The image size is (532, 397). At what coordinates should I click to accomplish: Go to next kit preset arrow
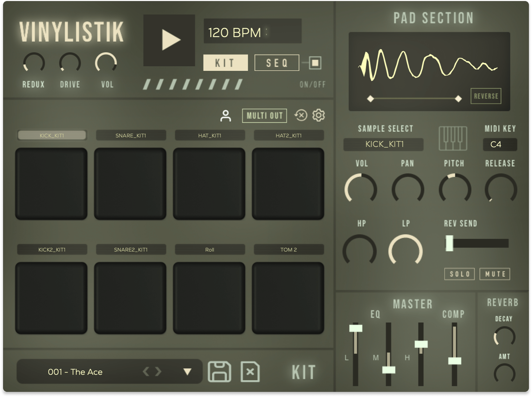(x=158, y=372)
